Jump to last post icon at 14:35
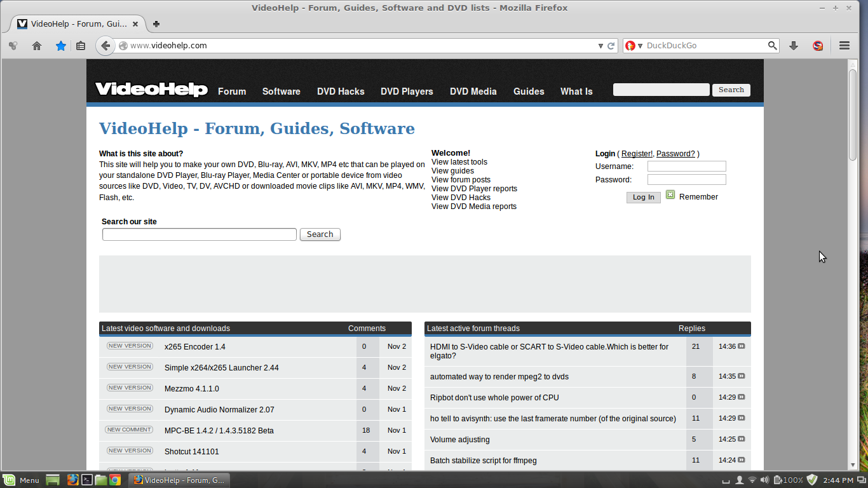The height and width of the screenshot is (488, 868). [x=742, y=376]
